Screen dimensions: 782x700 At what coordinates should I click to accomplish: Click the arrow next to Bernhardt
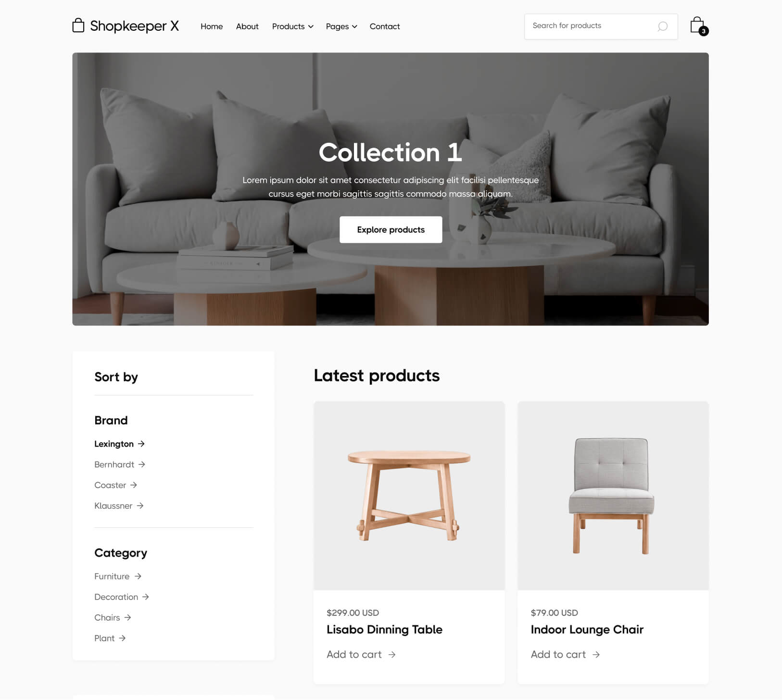coord(141,464)
